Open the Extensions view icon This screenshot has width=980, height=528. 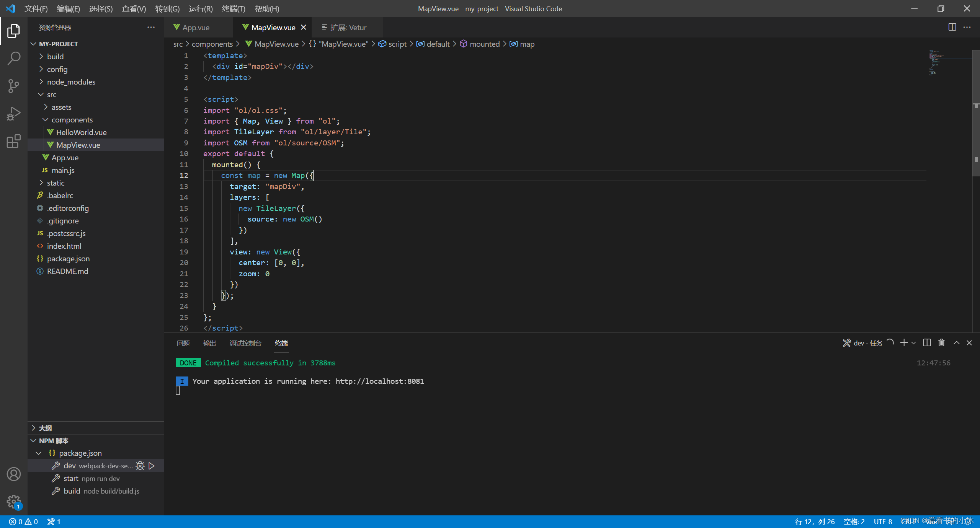[14, 141]
